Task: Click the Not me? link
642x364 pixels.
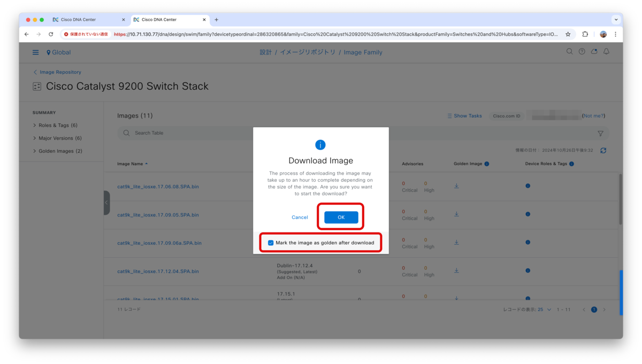Action: tap(593, 116)
